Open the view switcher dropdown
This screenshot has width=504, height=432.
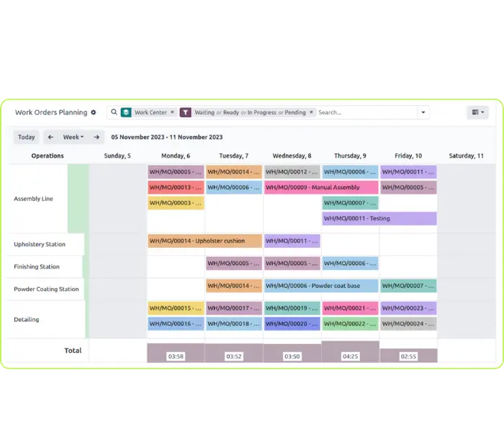coord(477,112)
